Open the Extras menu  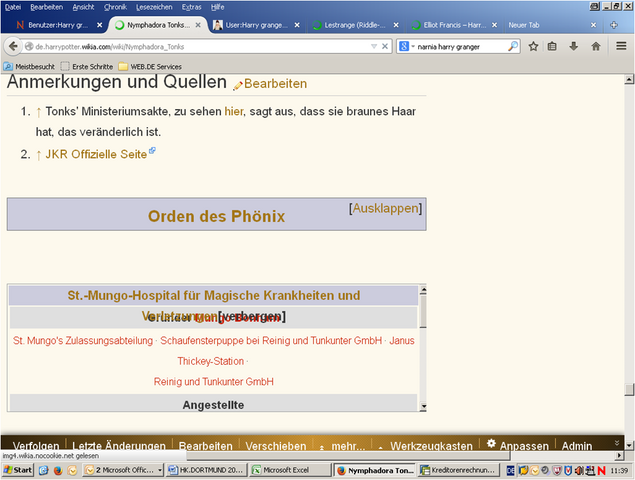[x=192, y=7]
